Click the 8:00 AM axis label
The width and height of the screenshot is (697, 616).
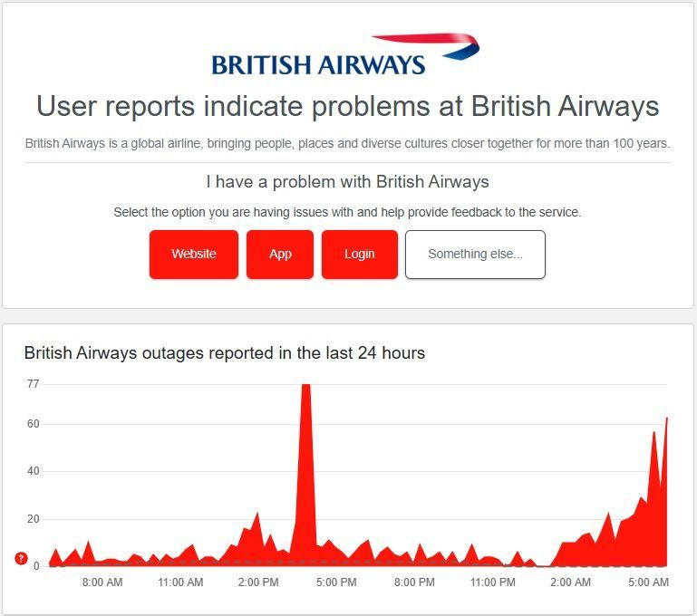pos(102,582)
